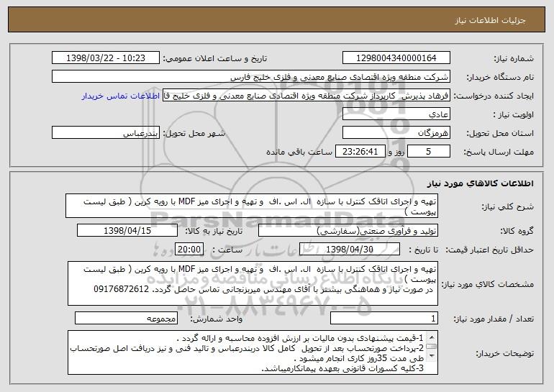Viewport: 554px width, 392px height.
Task: Click the جزئیات اطلاعات نیاز header title
Action: tap(490, 20)
